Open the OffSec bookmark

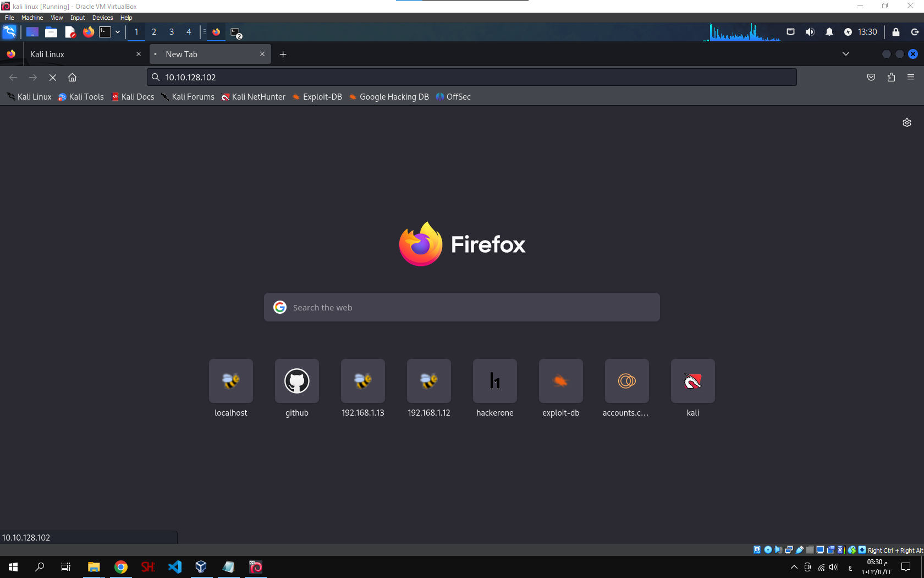point(453,97)
